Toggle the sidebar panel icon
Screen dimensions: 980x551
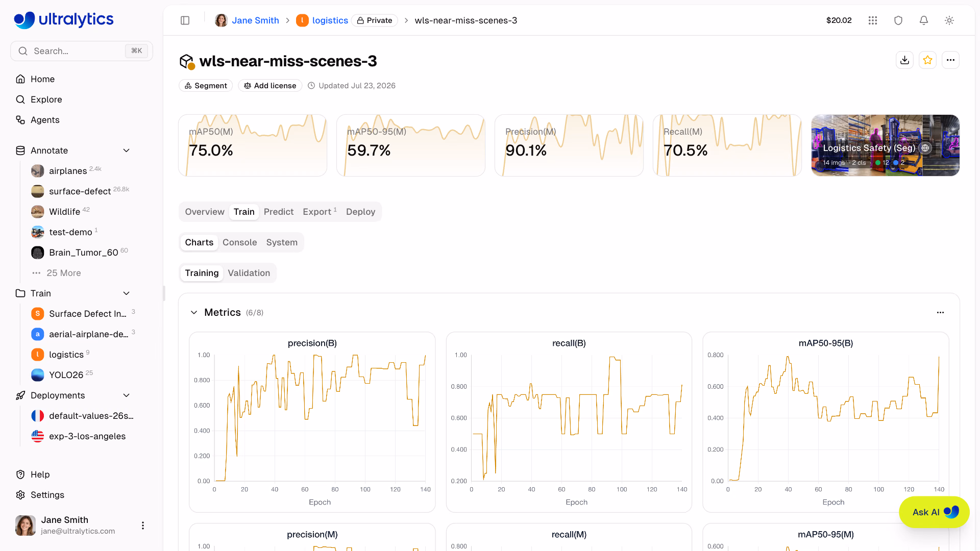tap(185, 20)
